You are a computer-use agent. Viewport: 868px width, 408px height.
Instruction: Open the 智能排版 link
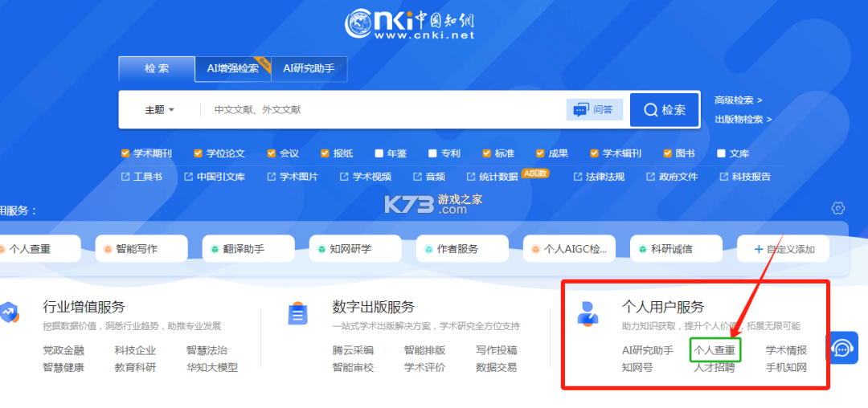424,350
